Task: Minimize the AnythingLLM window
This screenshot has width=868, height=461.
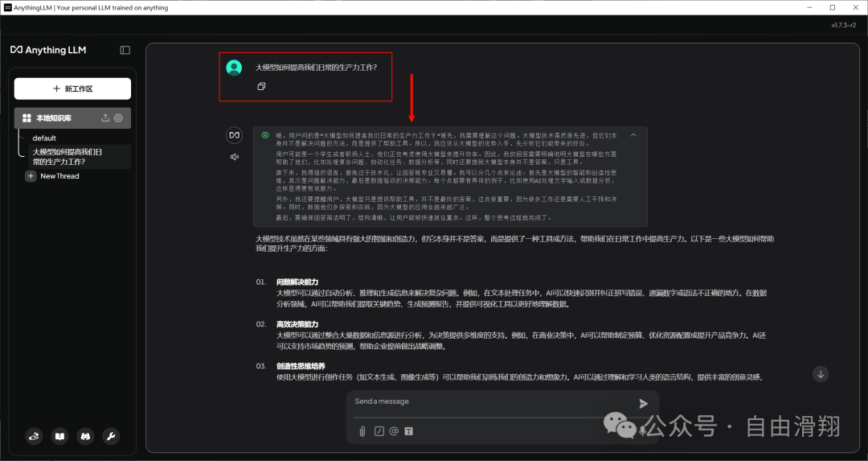Action: 810,8
